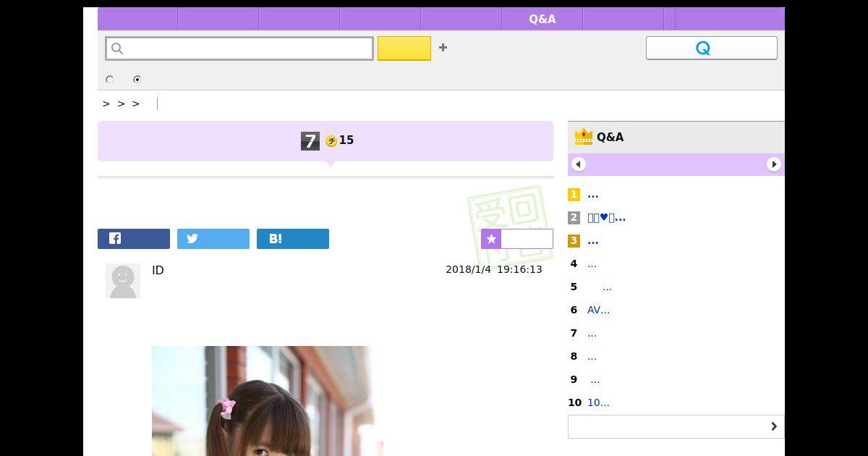Open ranking item number 1

pyautogui.click(x=592, y=194)
